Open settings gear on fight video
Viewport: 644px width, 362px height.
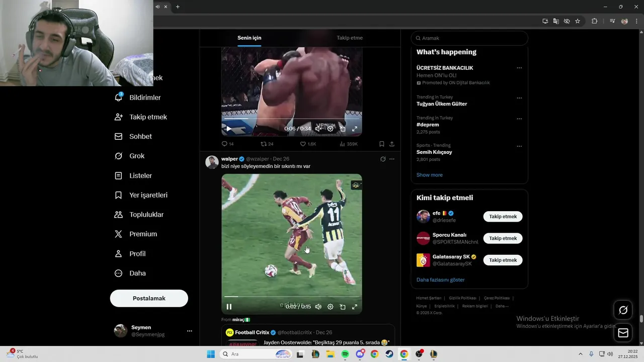330,129
